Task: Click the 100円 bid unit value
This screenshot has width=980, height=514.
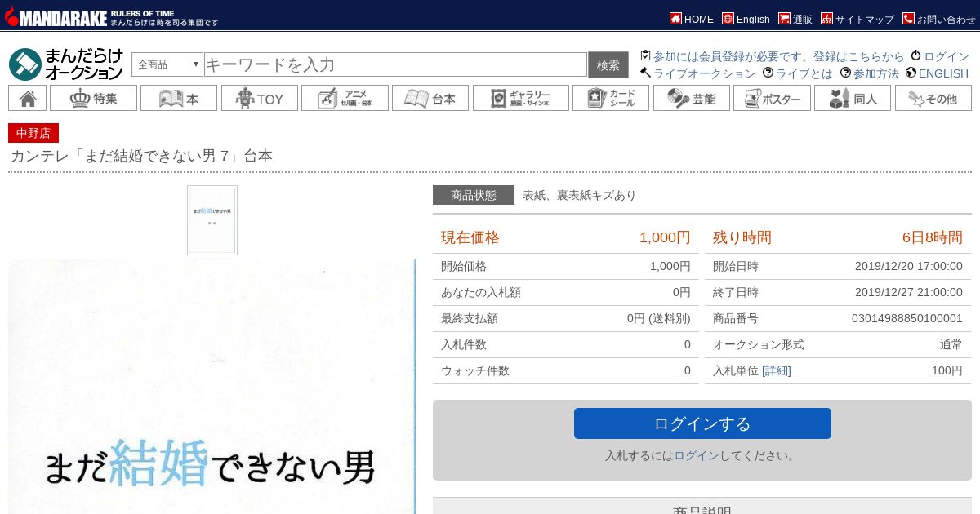Action: 947,370
